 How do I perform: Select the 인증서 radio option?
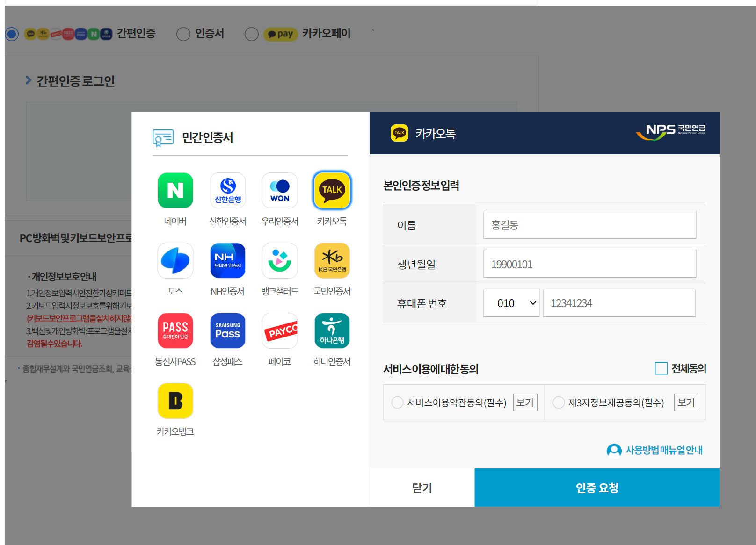(183, 34)
